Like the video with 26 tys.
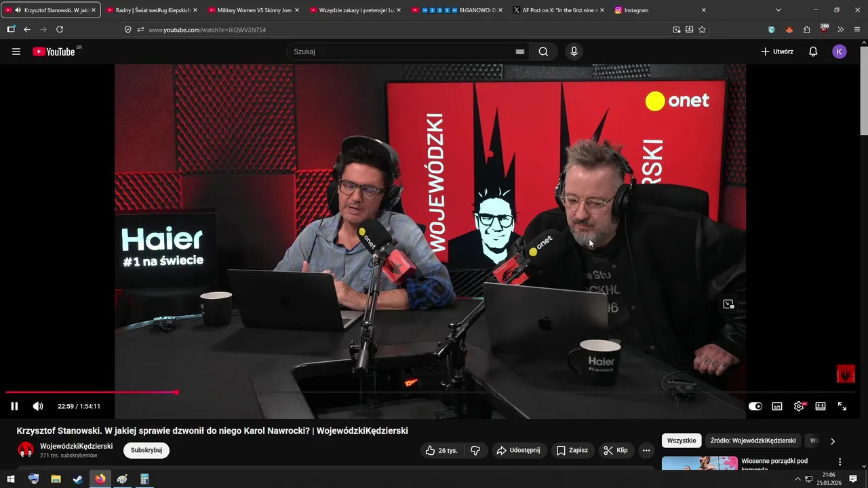 pos(441,450)
